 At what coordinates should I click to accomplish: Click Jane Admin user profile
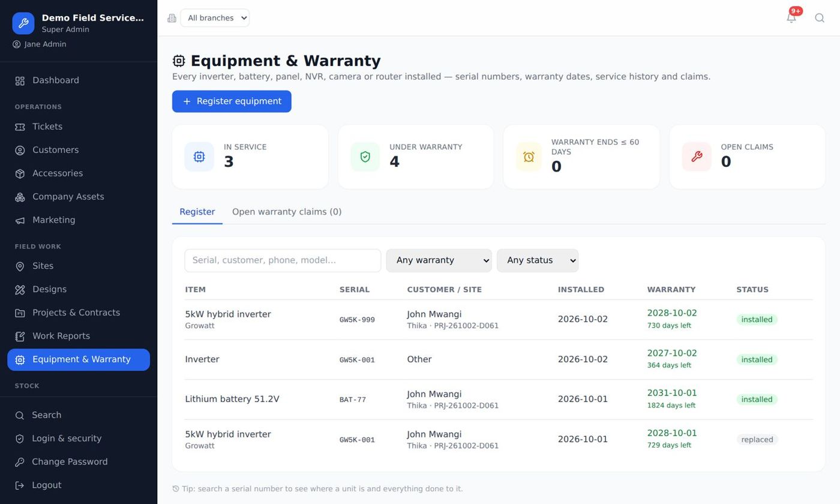(x=40, y=44)
